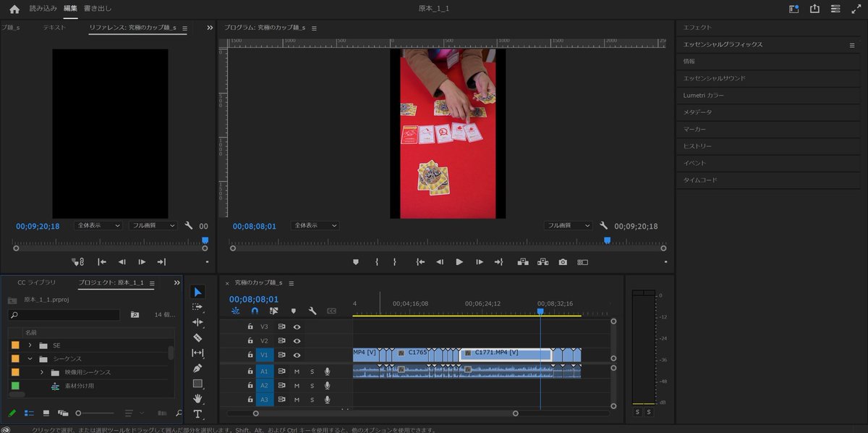Toggle linked selection in timeline
This screenshot has width=868, height=433.
tap(273, 311)
